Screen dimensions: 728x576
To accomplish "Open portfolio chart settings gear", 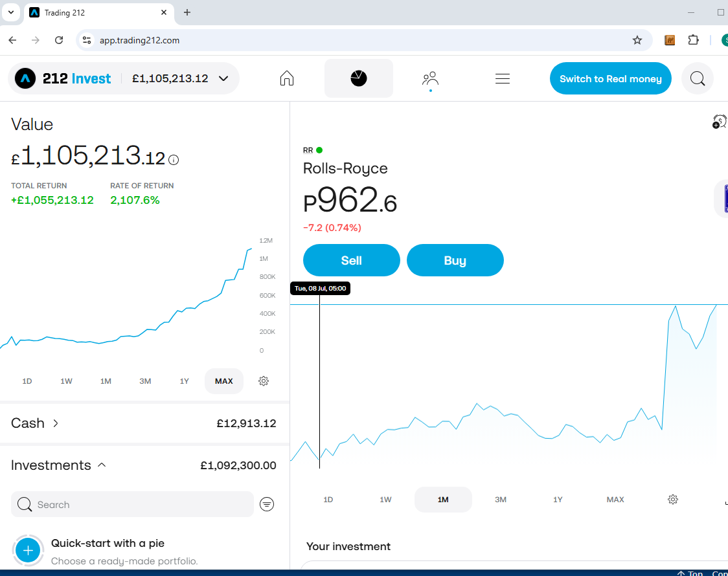I will pyautogui.click(x=263, y=381).
